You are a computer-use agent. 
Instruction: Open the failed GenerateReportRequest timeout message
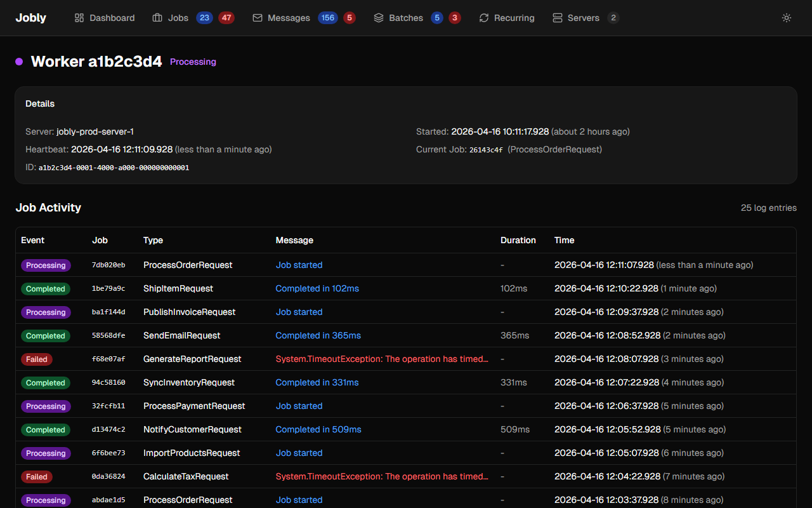tap(382, 359)
